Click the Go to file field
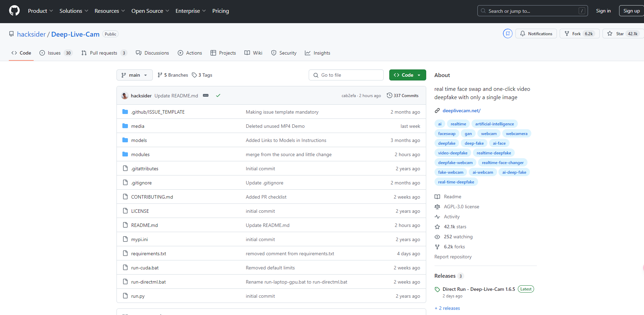Viewport: 644px width, 315px height. [x=346, y=75]
